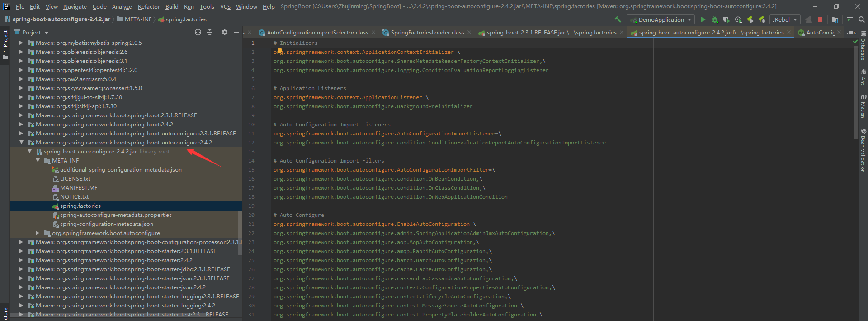Click the Collapse All icon in Project panel
This screenshot has height=321, width=868.
tap(210, 32)
